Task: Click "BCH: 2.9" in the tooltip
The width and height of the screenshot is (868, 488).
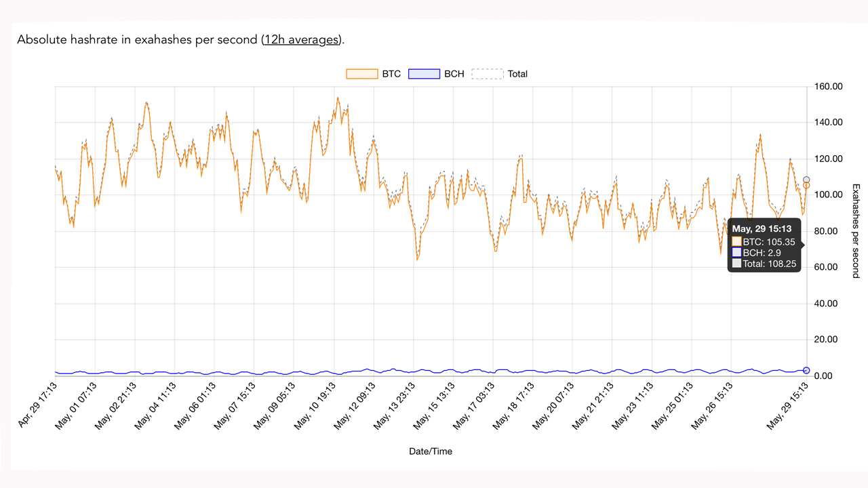Action: point(762,253)
